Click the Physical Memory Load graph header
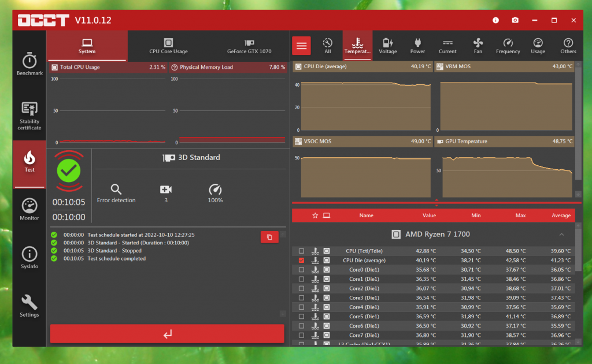This screenshot has width=592, height=364. [228, 67]
